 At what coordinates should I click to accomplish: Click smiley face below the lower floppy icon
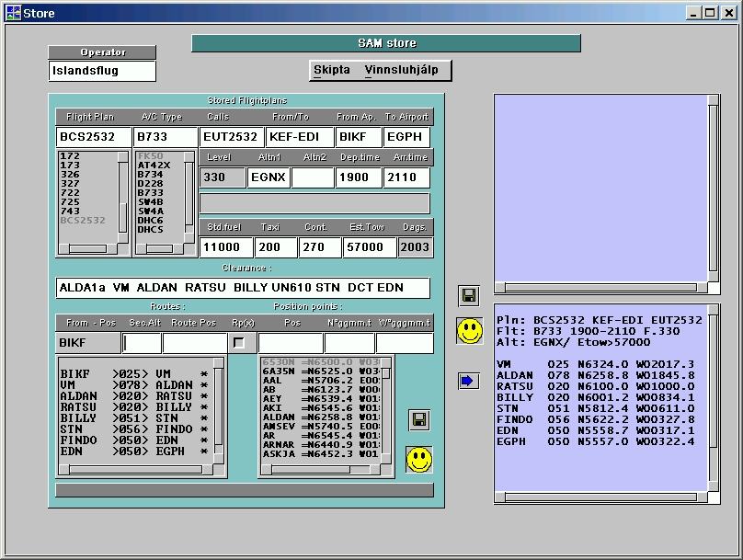click(x=419, y=459)
